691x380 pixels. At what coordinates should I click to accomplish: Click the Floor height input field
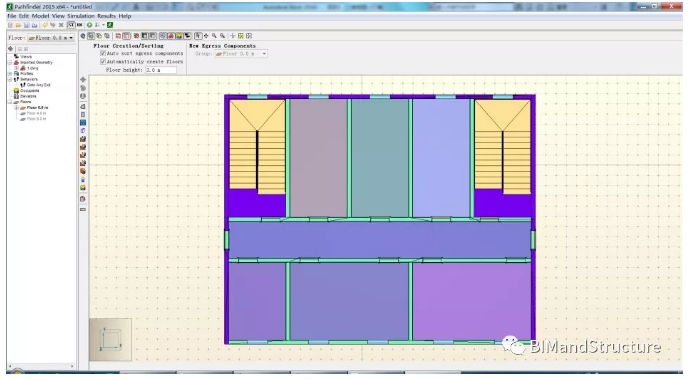click(161, 70)
